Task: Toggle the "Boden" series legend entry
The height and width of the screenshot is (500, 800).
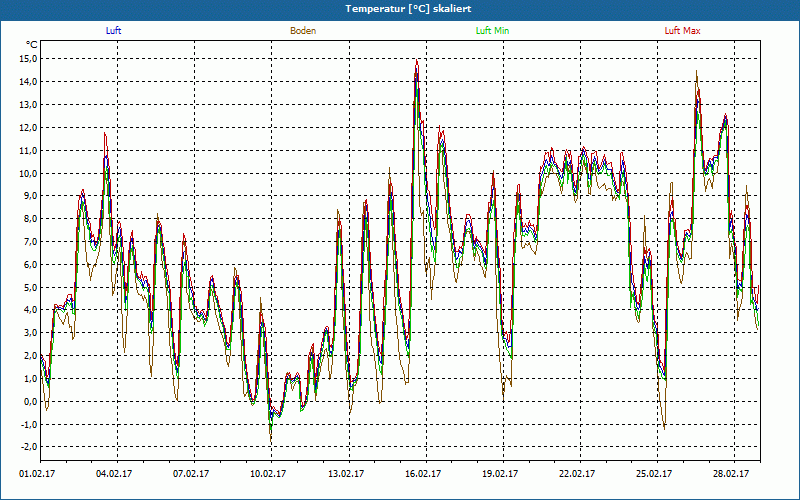Action: pyautogui.click(x=303, y=31)
